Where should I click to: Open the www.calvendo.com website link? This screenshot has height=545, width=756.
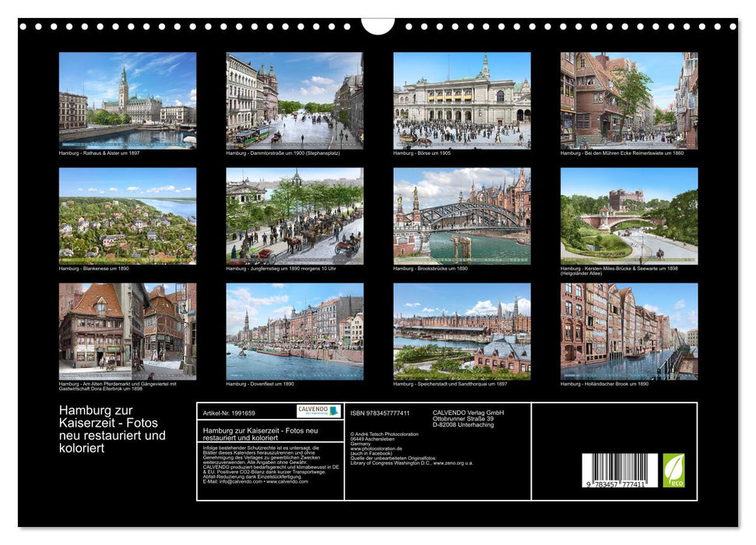click(x=287, y=482)
